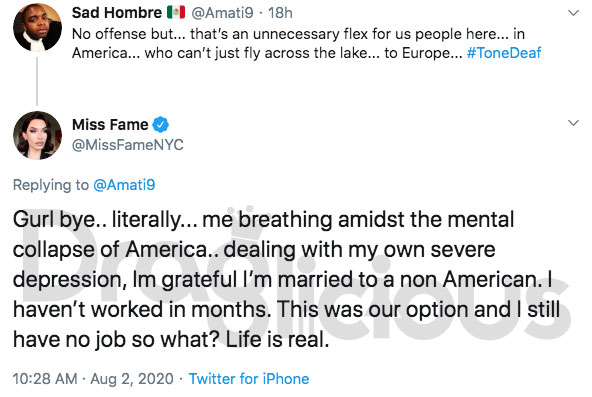Image resolution: width=592 pixels, height=397 pixels.
Task: Click the body text of Sad Hombre's tweet
Action: click(x=306, y=43)
